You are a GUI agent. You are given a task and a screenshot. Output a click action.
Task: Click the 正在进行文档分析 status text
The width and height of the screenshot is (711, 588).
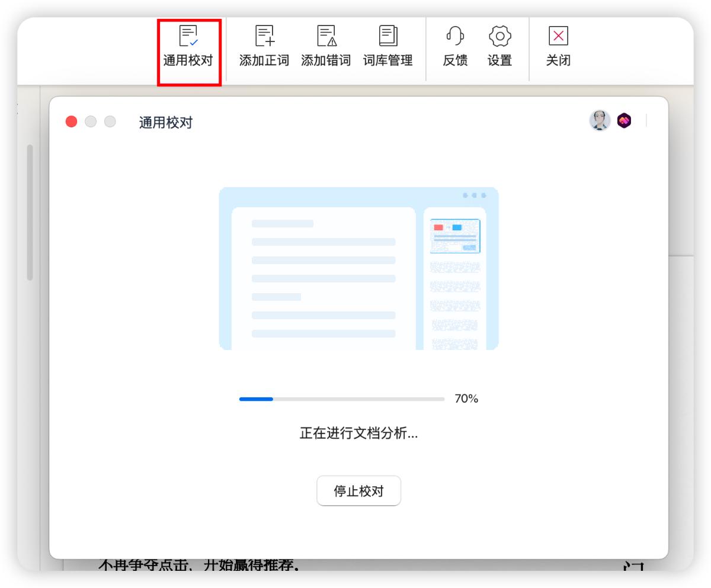[x=358, y=433]
